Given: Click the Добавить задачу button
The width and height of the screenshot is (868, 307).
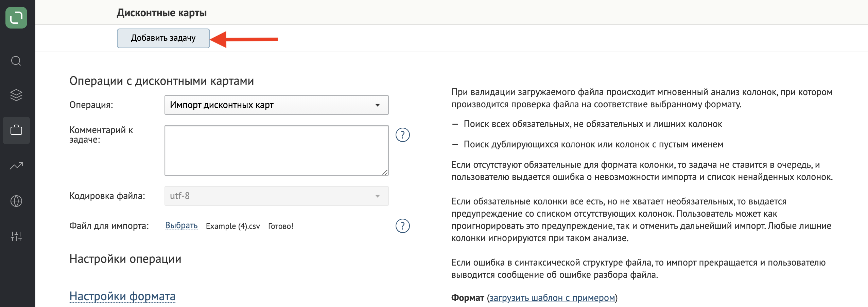Looking at the screenshot, I should (163, 38).
